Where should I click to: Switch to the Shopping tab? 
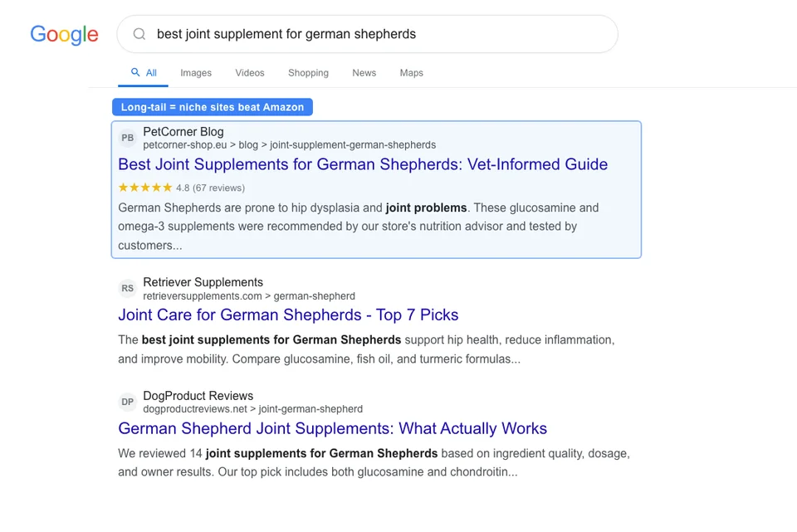tap(308, 73)
